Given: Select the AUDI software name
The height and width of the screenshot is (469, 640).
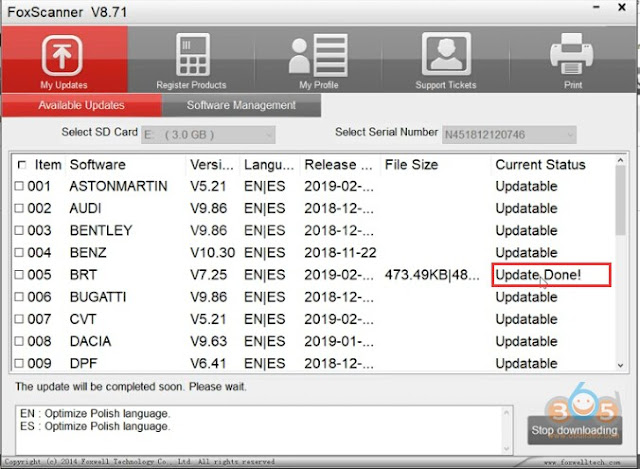Looking at the screenshot, I should point(85,208).
